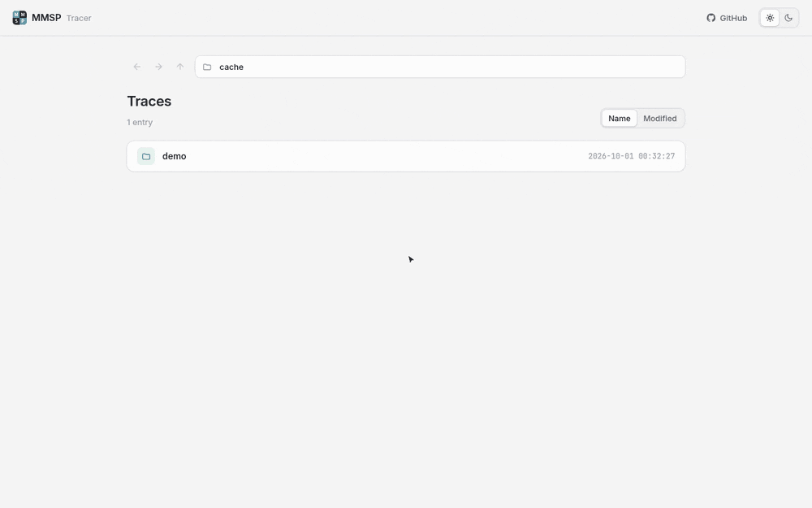The width and height of the screenshot is (812, 508).
Task: Navigate up one directory level
Action: point(180,67)
